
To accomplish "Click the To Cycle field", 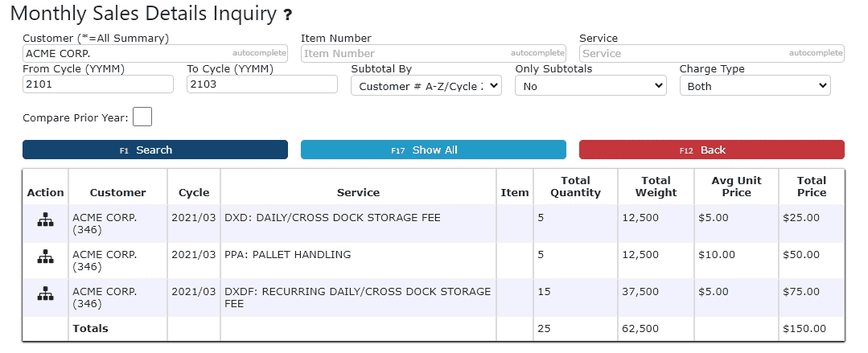I will click(262, 84).
